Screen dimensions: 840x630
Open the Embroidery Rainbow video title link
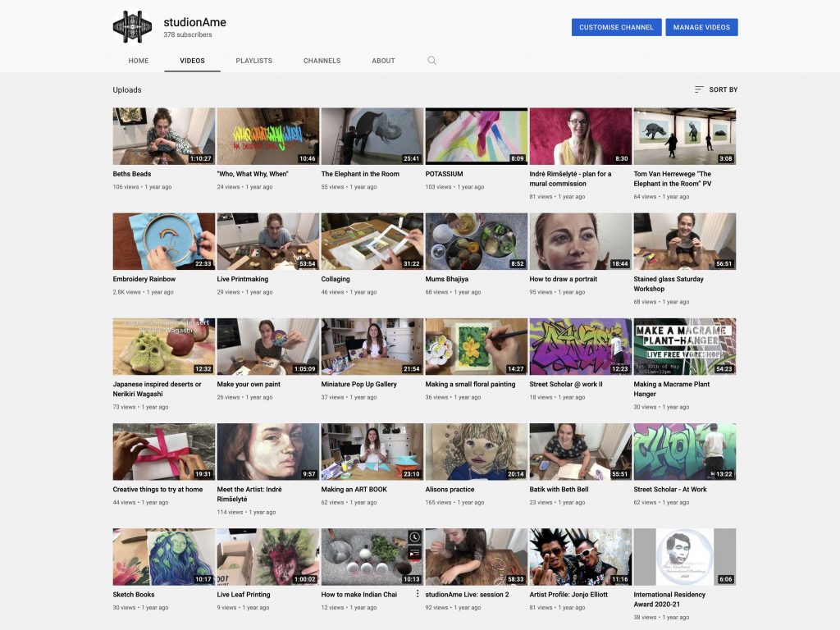pyautogui.click(x=144, y=279)
